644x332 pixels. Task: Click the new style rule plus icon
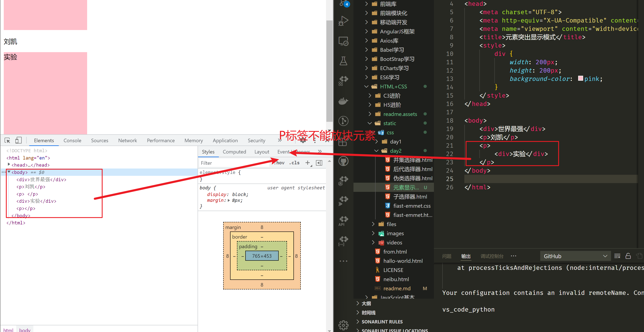(x=307, y=163)
